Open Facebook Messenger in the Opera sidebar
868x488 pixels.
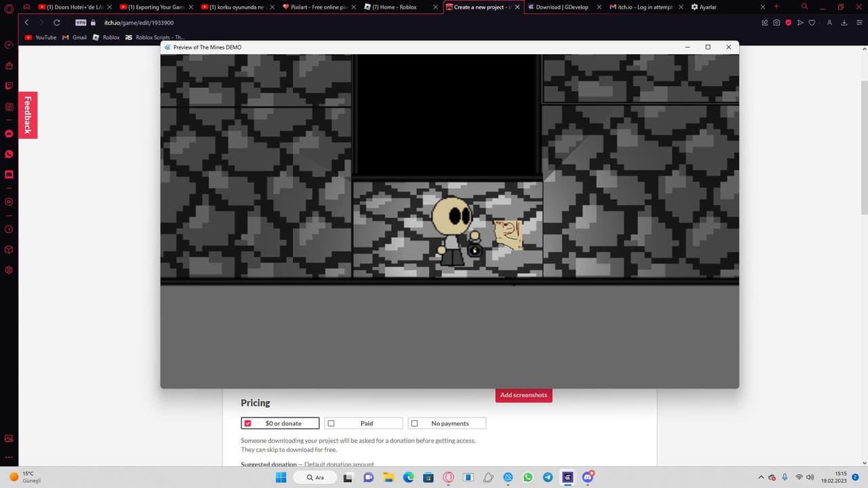(x=9, y=134)
